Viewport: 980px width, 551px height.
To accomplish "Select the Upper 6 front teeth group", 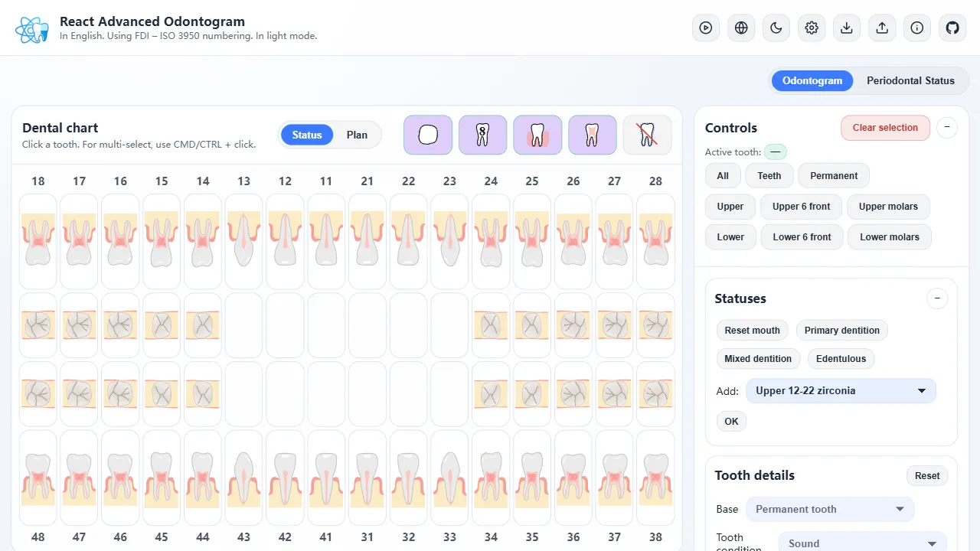I will coord(802,207).
